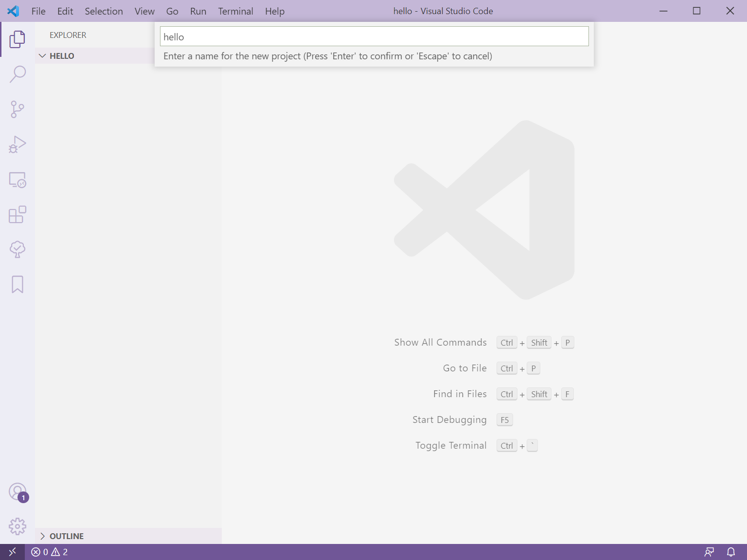Open the Remote Explorer view
This screenshot has width=747, height=560.
[x=18, y=179]
